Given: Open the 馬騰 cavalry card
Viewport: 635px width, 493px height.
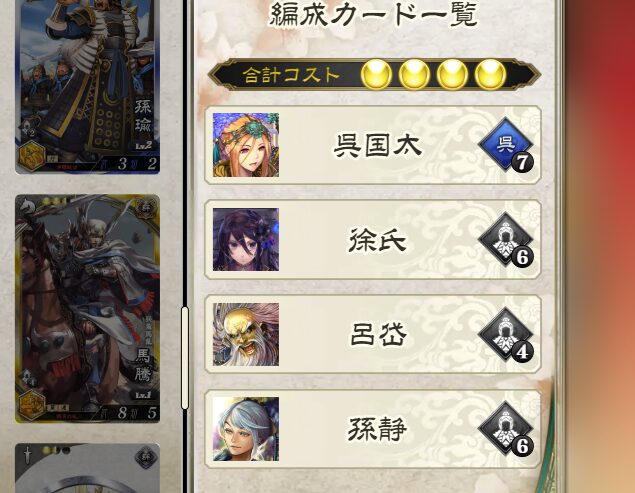Looking at the screenshot, I should pos(87,309).
